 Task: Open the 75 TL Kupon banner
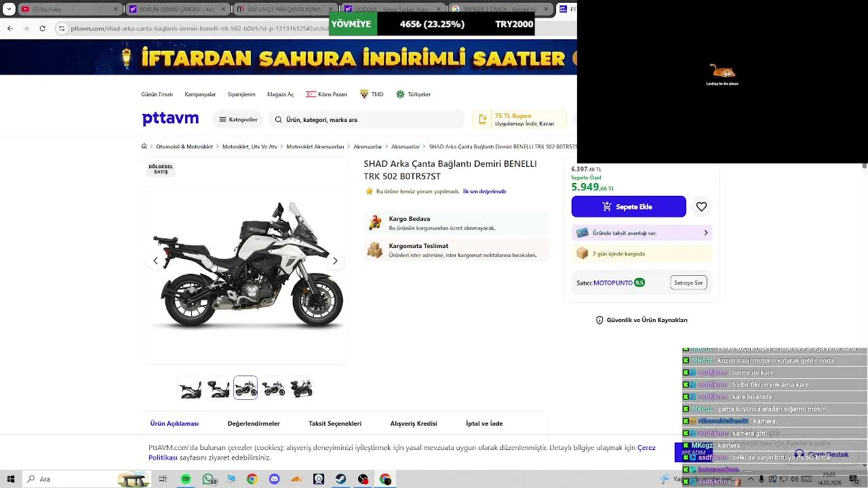pyautogui.click(x=519, y=119)
